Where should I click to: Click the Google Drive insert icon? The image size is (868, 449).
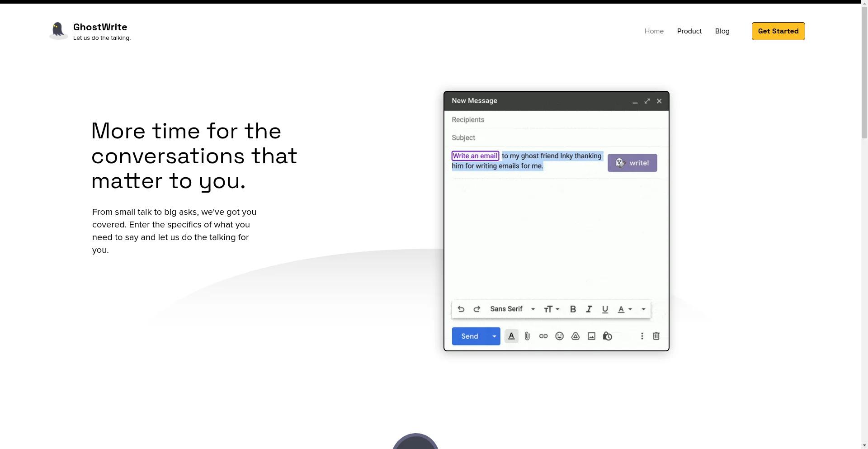point(576,336)
